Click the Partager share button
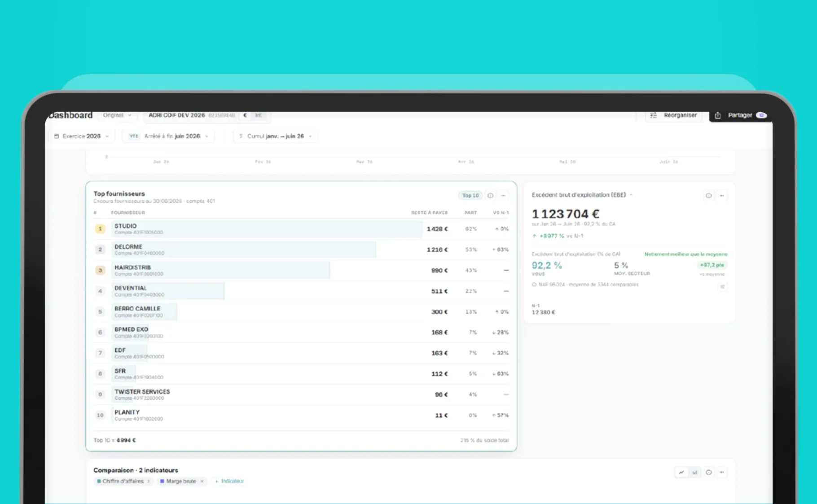Viewport: 817px width, 504px height. coord(740,115)
